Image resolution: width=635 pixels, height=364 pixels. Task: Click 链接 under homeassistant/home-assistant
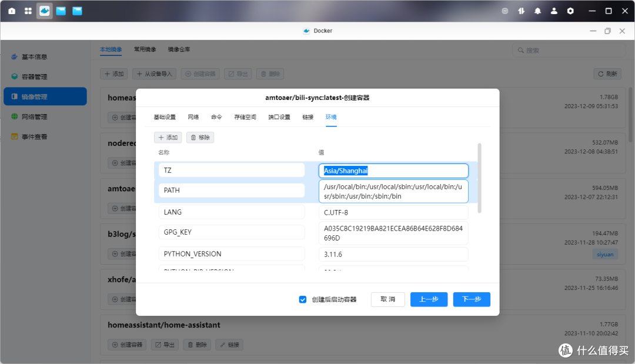[x=229, y=345]
